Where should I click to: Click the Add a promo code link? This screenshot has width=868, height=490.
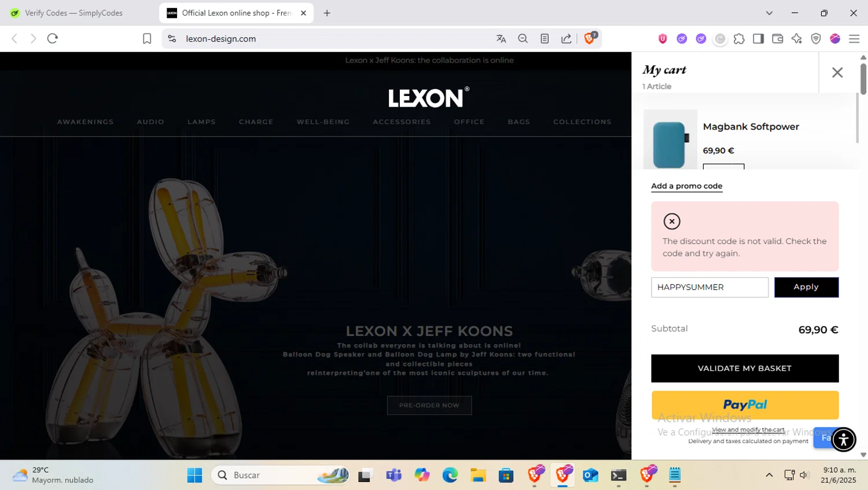coord(687,186)
